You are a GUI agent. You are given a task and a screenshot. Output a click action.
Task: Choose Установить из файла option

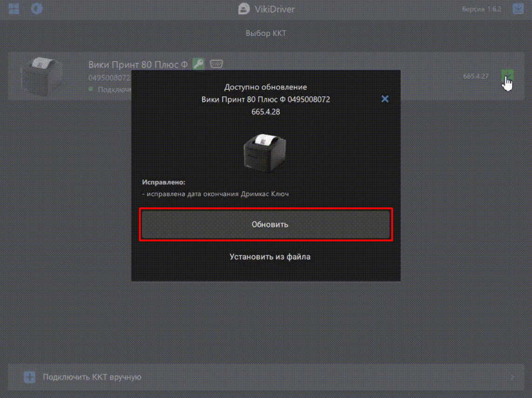click(x=269, y=256)
